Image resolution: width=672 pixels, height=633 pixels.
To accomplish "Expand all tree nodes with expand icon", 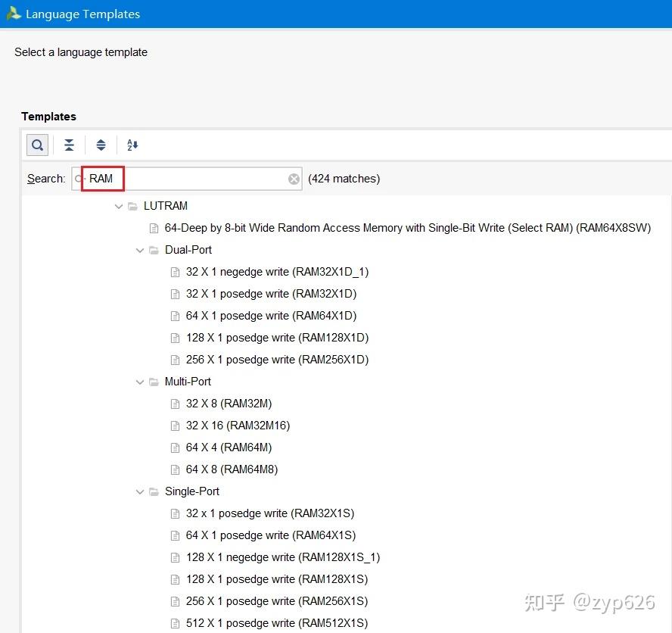I will [x=101, y=145].
